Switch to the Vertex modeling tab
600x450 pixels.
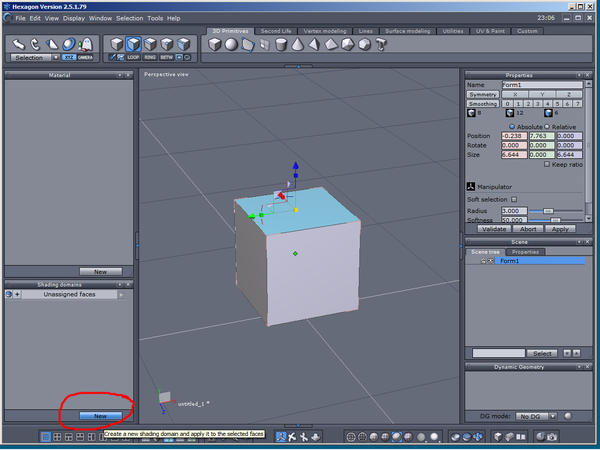[x=325, y=31]
